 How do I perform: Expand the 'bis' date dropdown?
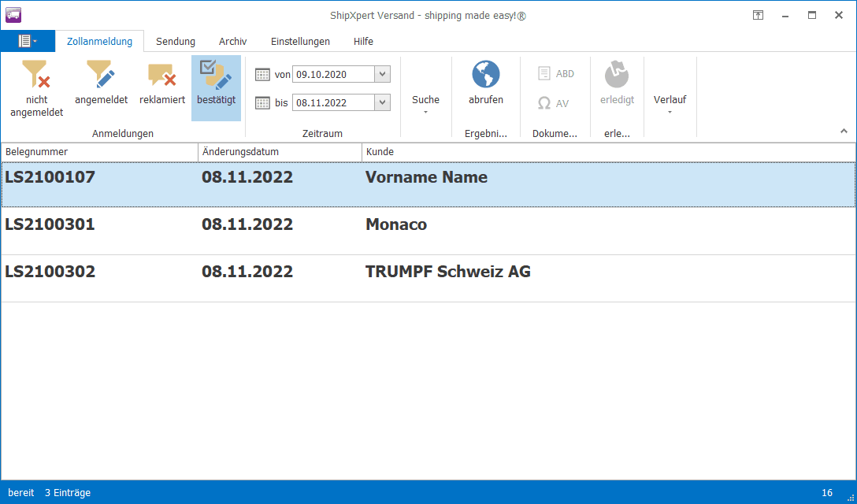coord(382,102)
